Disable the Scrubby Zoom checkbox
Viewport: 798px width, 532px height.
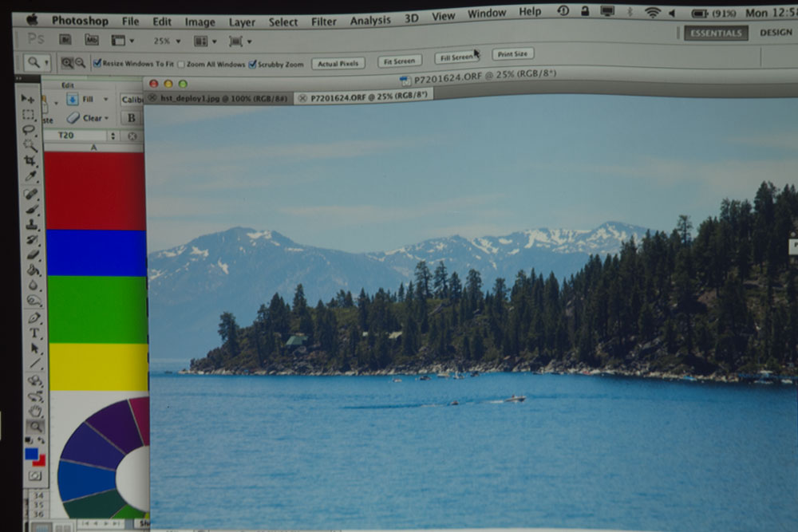(252, 64)
